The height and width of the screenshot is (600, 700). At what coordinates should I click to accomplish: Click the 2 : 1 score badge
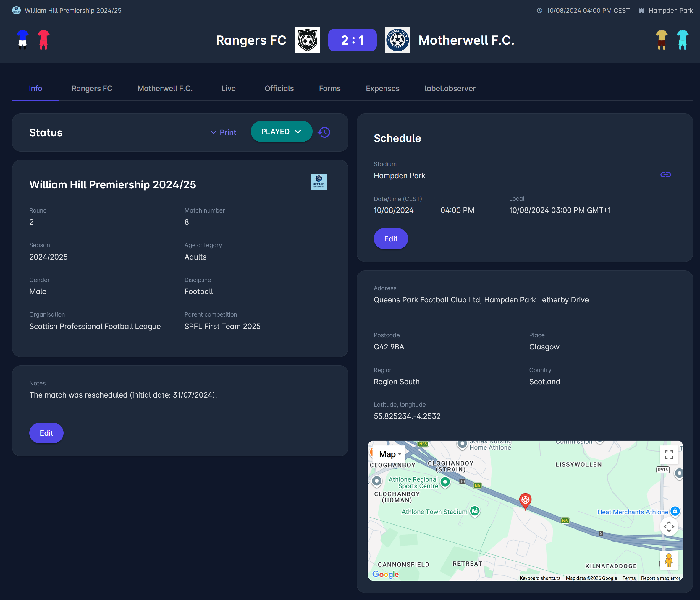(x=352, y=40)
